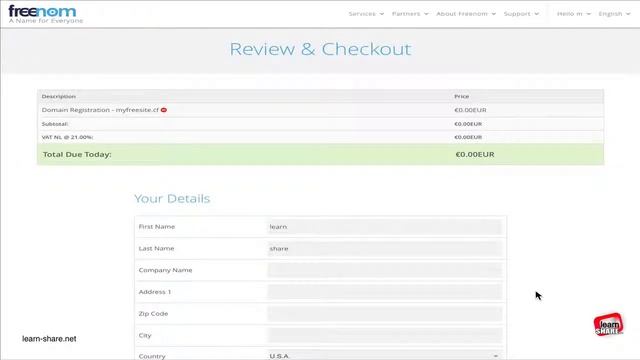Click the Address 1 input field
The height and width of the screenshot is (360, 640).
click(x=384, y=292)
